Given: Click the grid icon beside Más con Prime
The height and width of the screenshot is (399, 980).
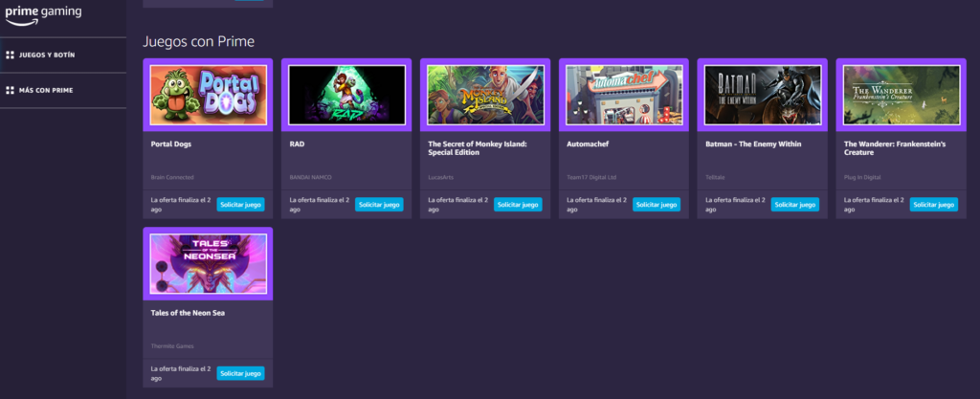Looking at the screenshot, I should pyautogui.click(x=10, y=91).
